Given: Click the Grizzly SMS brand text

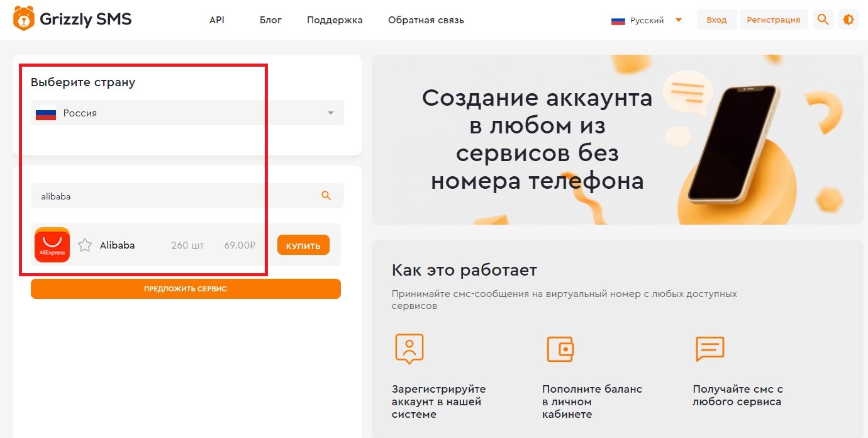Looking at the screenshot, I should (86, 20).
